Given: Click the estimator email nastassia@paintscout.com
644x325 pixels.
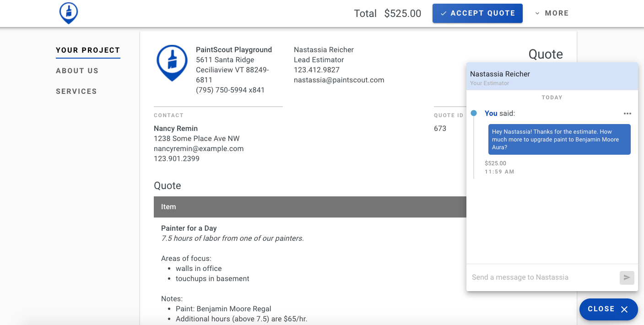Looking at the screenshot, I should pyautogui.click(x=339, y=80).
